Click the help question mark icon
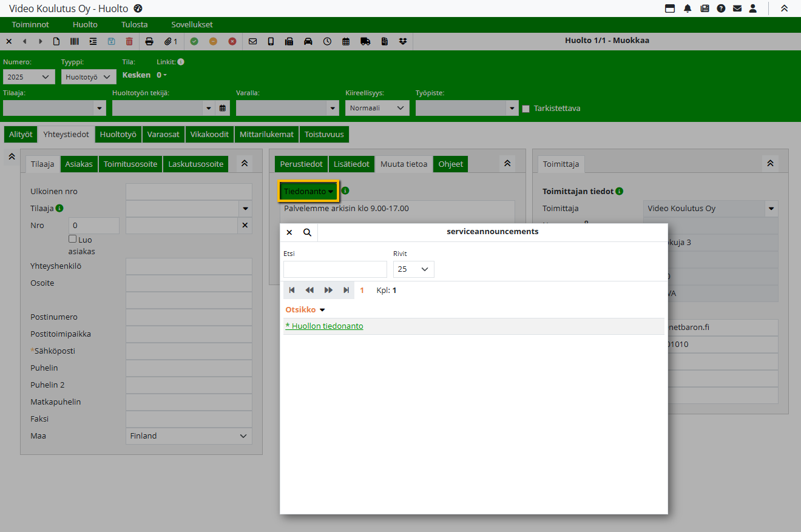The height and width of the screenshot is (532, 801). [x=721, y=8]
